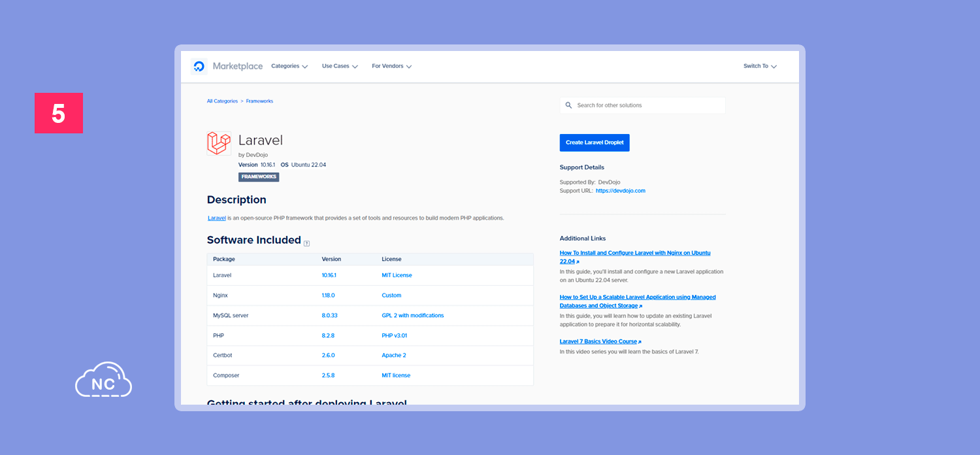Select the Certbot package cell

[x=222, y=355]
